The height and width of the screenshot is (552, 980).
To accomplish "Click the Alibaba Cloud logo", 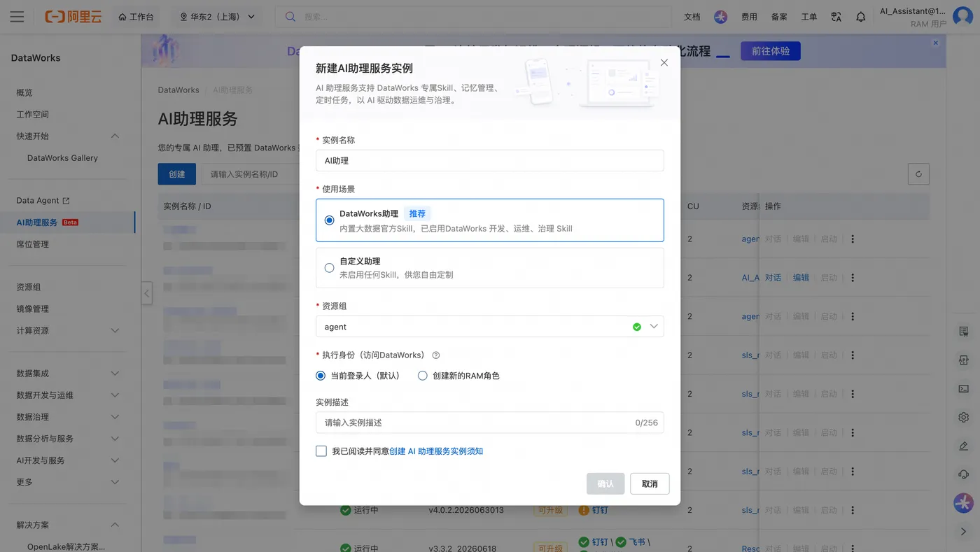I will (73, 17).
